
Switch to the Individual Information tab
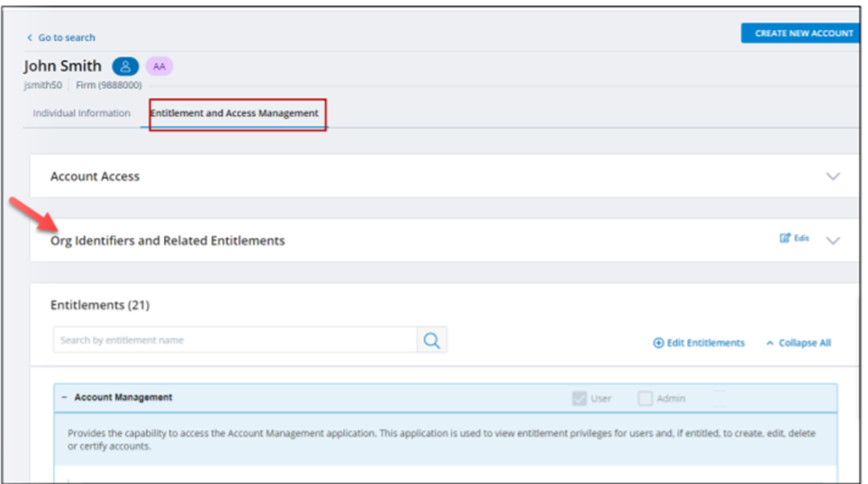click(x=81, y=113)
